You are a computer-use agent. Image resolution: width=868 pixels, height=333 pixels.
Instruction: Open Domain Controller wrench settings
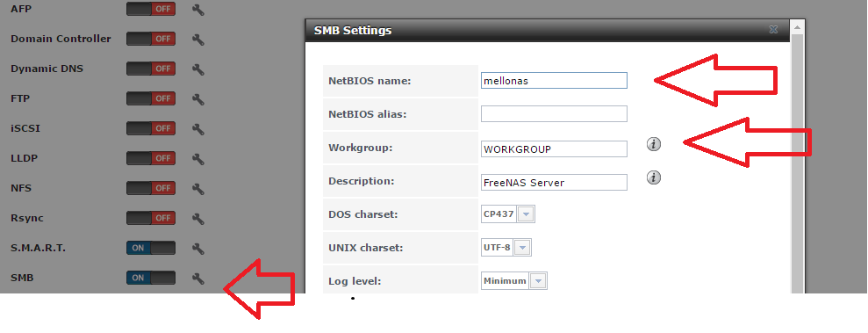tap(198, 40)
